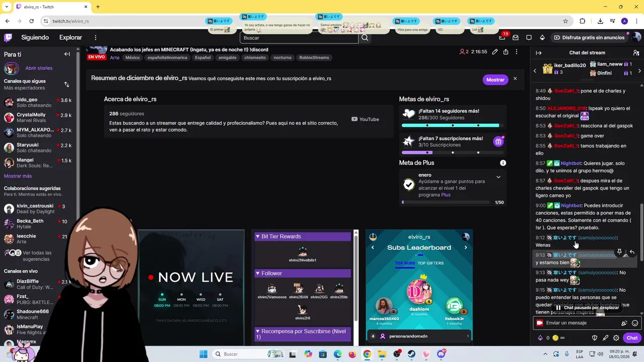The height and width of the screenshot is (362, 644).
Task: Open the CrystalMolly channel in sidebar
Action: click(38, 118)
